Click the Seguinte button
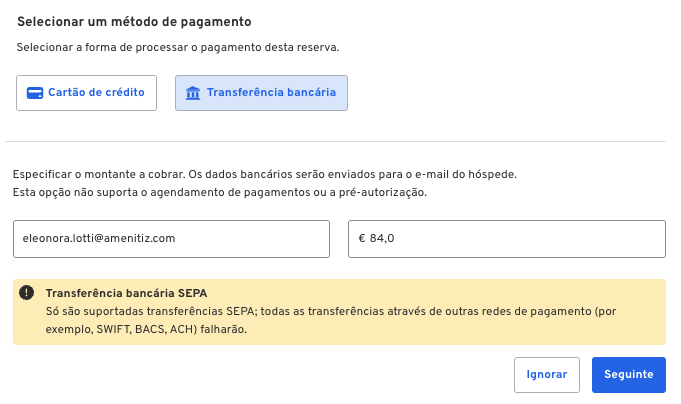 pyautogui.click(x=628, y=375)
